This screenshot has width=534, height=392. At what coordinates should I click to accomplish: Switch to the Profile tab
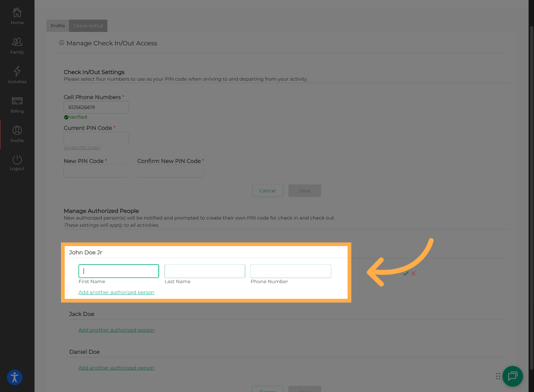click(58, 26)
